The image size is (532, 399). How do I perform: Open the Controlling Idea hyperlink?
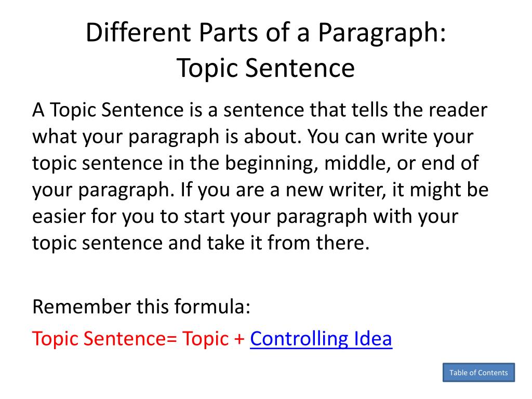coord(321,339)
